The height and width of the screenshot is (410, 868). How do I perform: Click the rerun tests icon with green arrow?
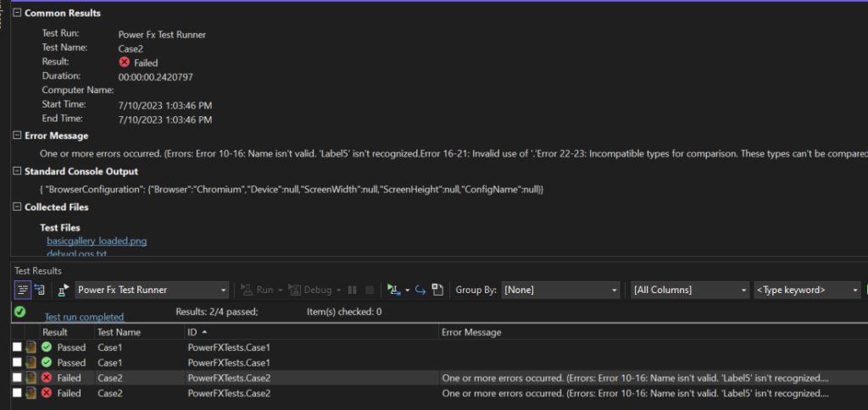[x=393, y=290]
